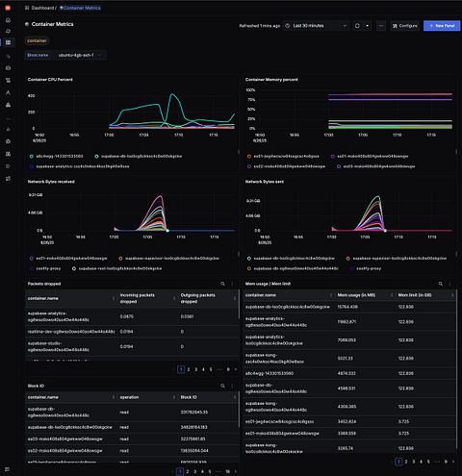Click the search icon on Mem usage / Mem limit panel
462x476 pixels.
(441, 284)
